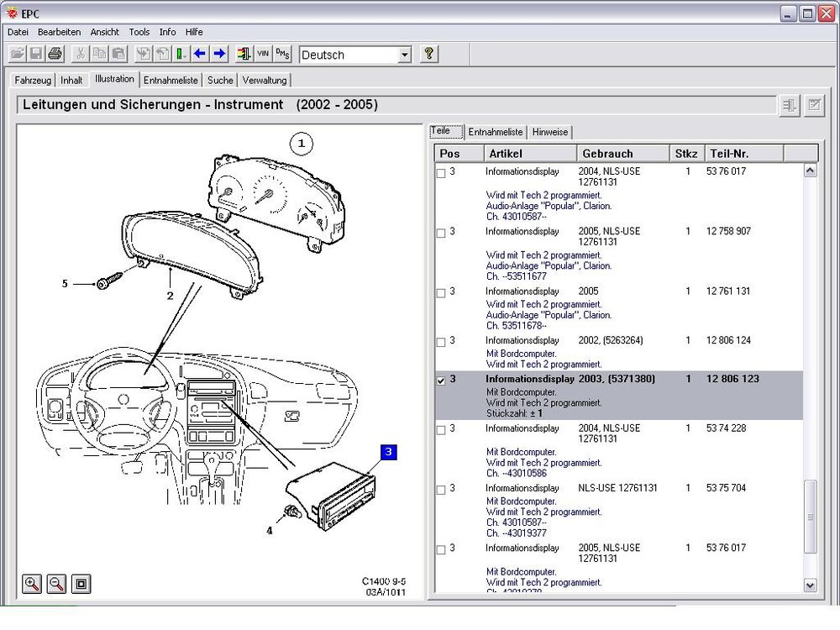Click the notes icon right of title

[x=814, y=105]
